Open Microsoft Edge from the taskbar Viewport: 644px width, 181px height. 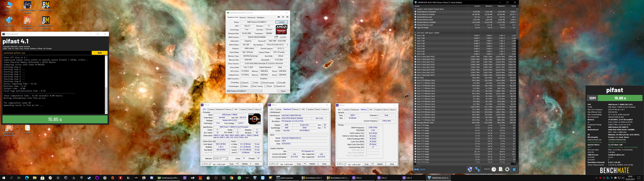click(27, 178)
